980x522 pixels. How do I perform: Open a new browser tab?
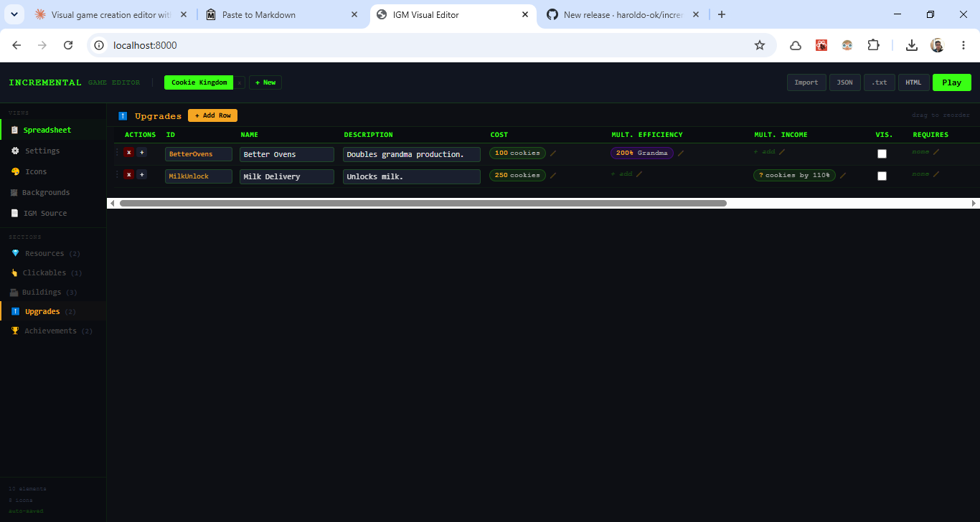pyautogui.click(x=722, y=14)
